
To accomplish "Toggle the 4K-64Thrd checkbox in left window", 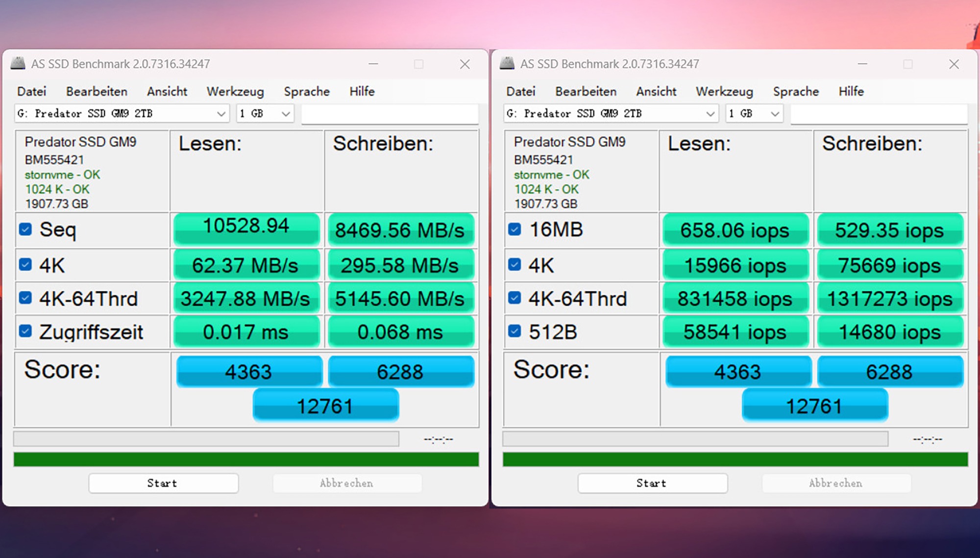I will click(25, 298).
